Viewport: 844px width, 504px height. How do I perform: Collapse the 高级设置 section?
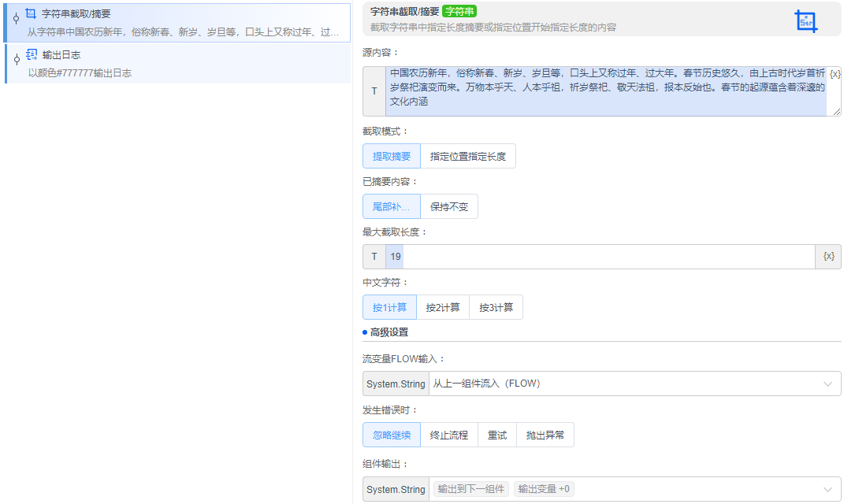coord(385,332)
